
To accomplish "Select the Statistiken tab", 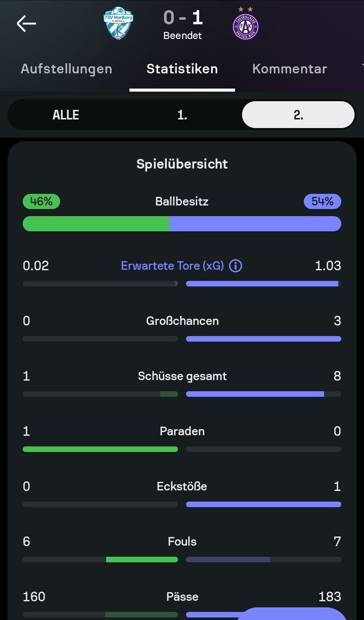I will point(182,69).
